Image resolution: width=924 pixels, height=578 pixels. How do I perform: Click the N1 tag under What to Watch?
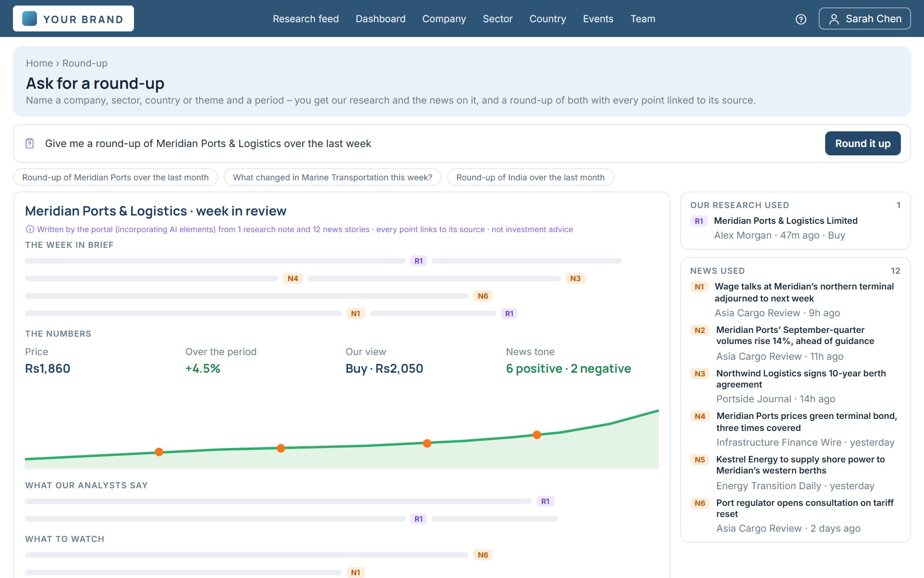tap(355, 572)
